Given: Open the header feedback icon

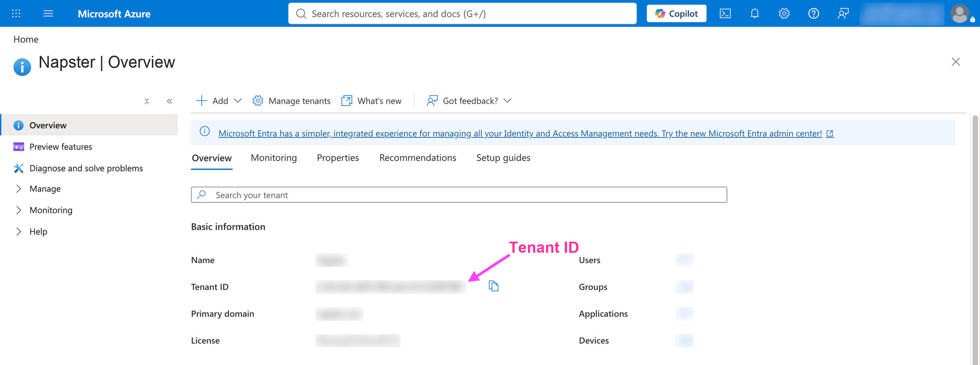Looking at the screenshot, I should (x=843, y=14).
